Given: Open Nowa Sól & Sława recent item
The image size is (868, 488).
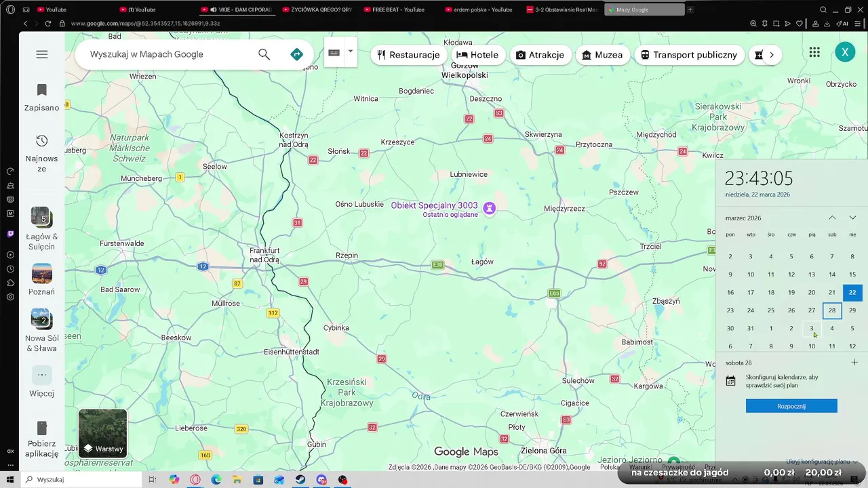Looking at the screenshot, I should 42,331.
